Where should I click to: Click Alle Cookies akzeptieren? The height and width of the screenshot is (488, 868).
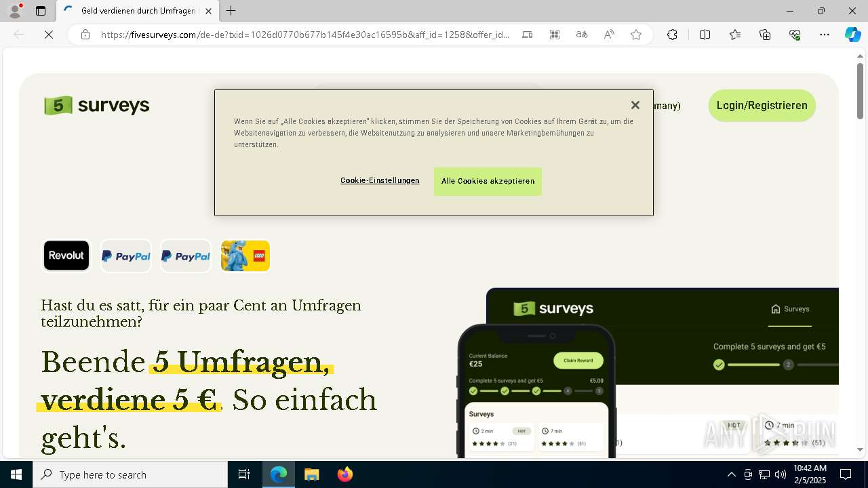(x=488, y=181)
